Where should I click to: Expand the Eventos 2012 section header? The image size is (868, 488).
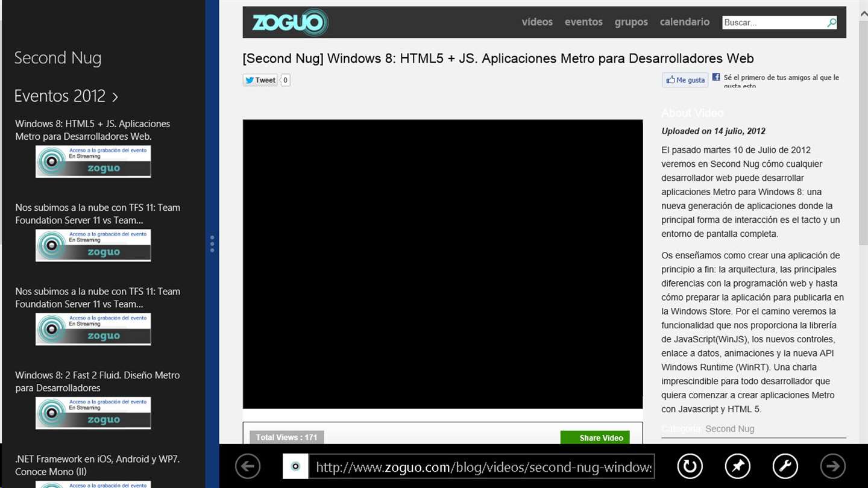pyautogui.click(x=66, y=96)
